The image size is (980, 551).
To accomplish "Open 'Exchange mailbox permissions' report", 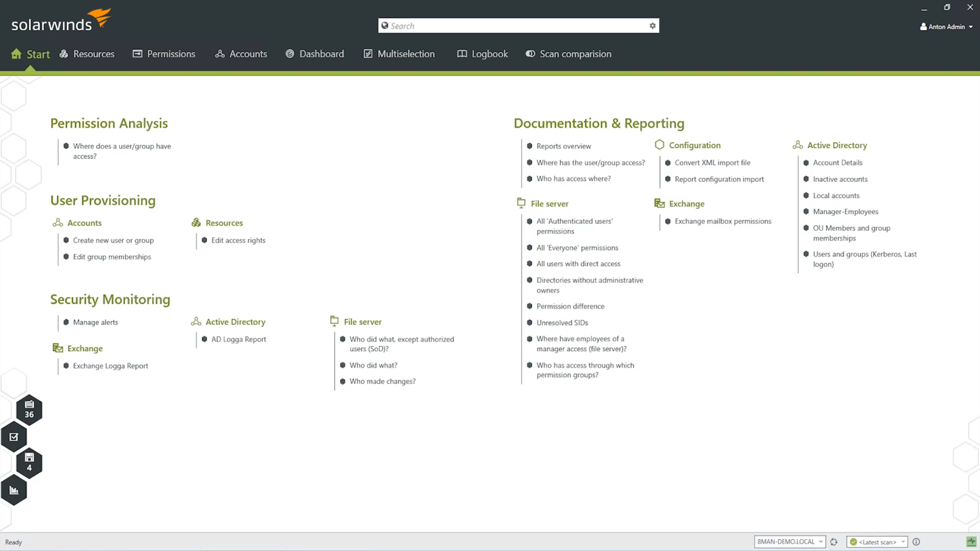I will (x=723, y=221).
